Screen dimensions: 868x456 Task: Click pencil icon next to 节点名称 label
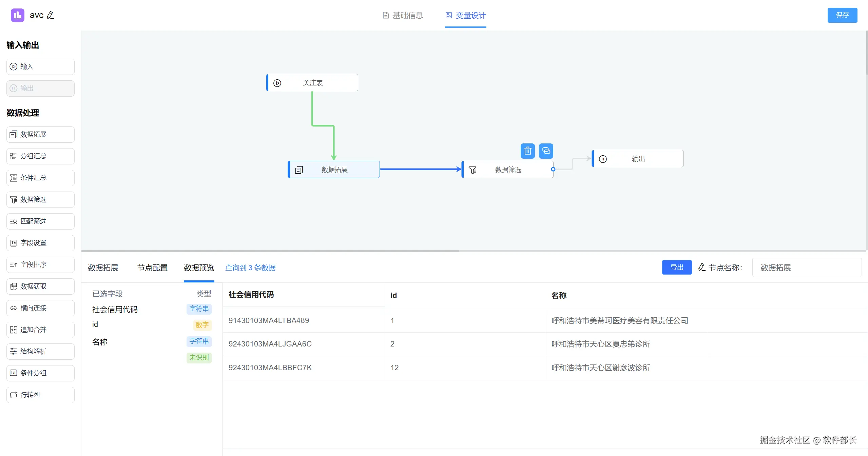(x=702, y=267)
